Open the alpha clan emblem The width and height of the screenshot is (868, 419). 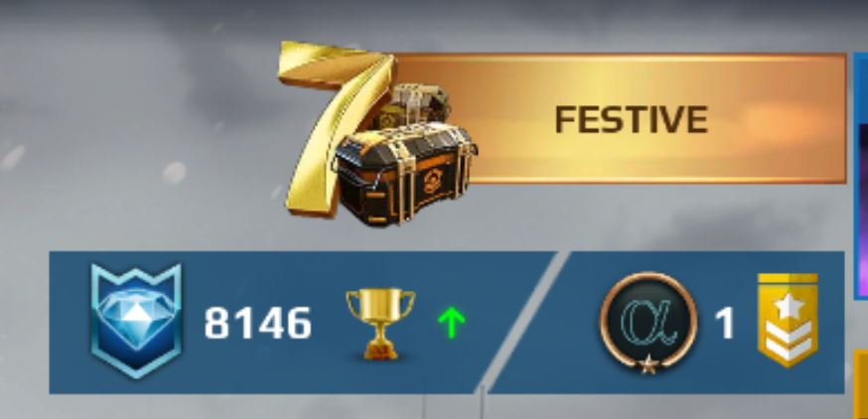649,323
